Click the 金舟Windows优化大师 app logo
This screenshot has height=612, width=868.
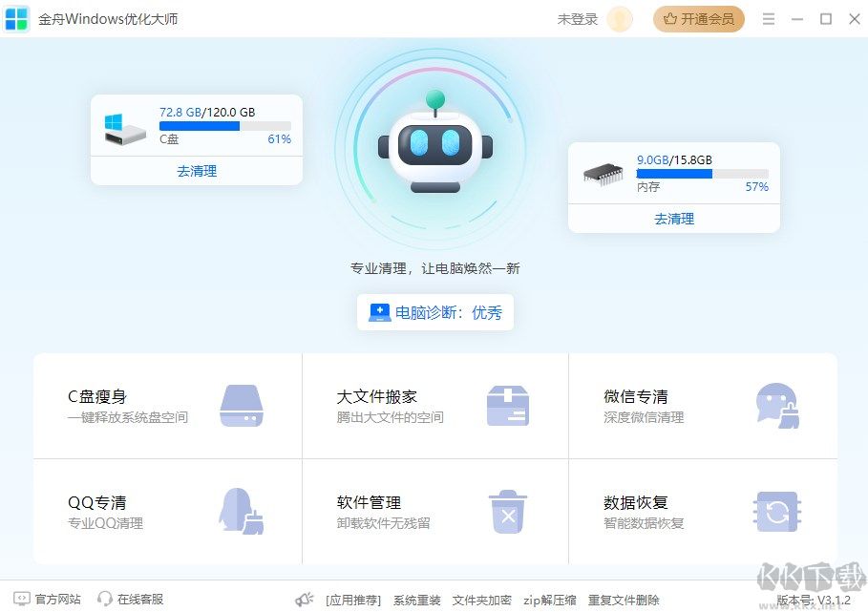coord(16,19)
